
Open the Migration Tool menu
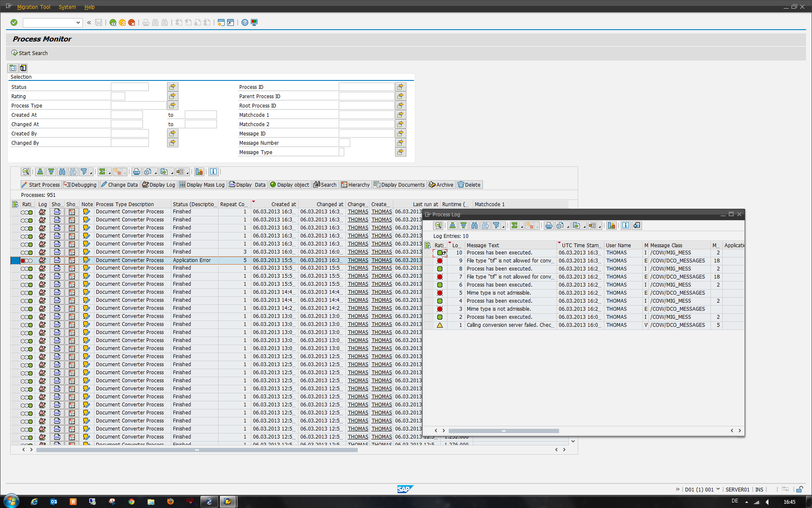click(33, 7)
